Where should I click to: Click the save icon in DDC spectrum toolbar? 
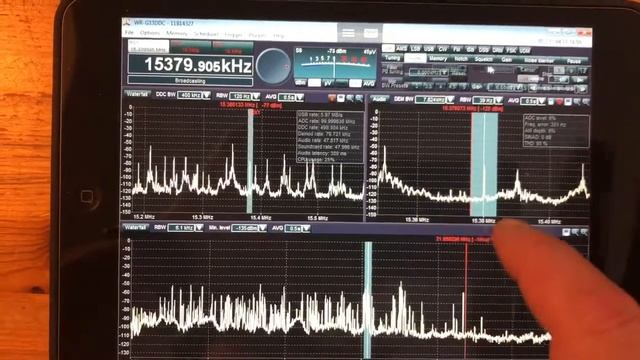pyautogui.click(x=341, y=98)
